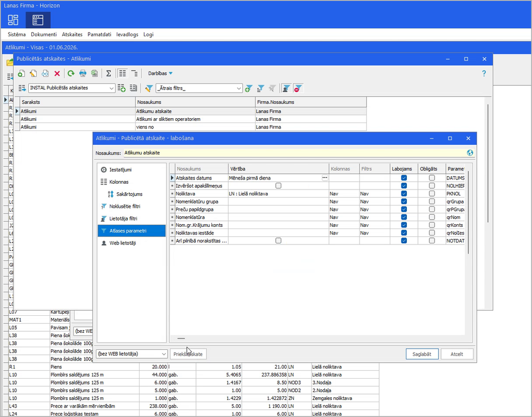Select Web lietotāji in the side panel
The image size is (532, 417).
tap(132, 243)
